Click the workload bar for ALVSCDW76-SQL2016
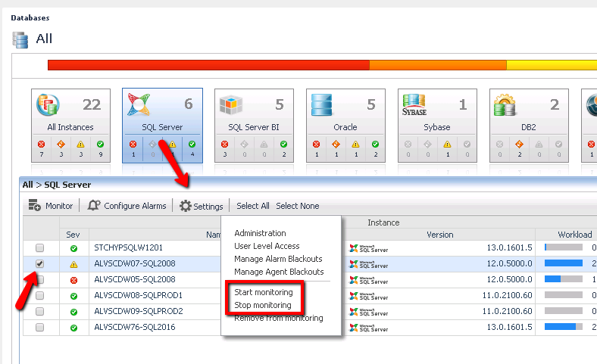The height and width of the screenshot is (364, 597). (564, 327)
